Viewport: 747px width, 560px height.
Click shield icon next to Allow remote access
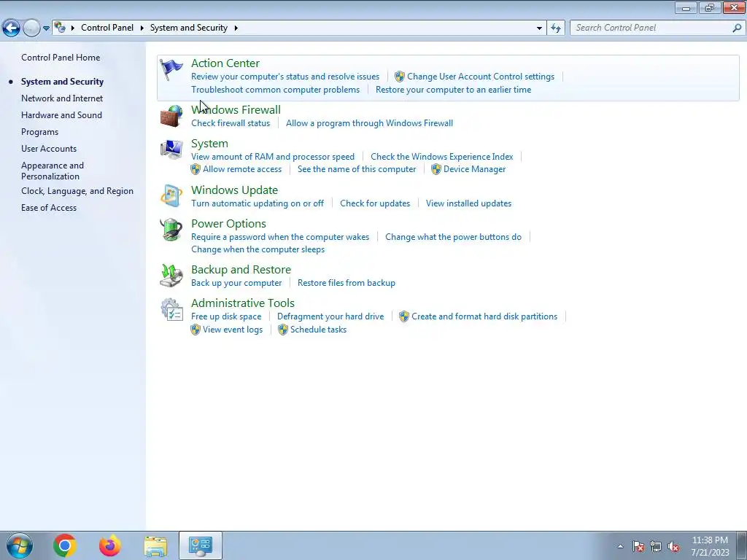click(196, 169)
